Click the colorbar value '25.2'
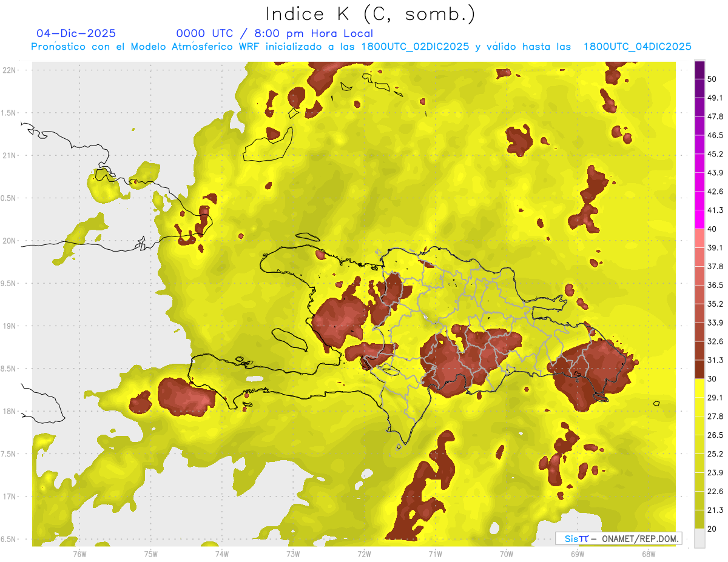 [x=715, y=454]
